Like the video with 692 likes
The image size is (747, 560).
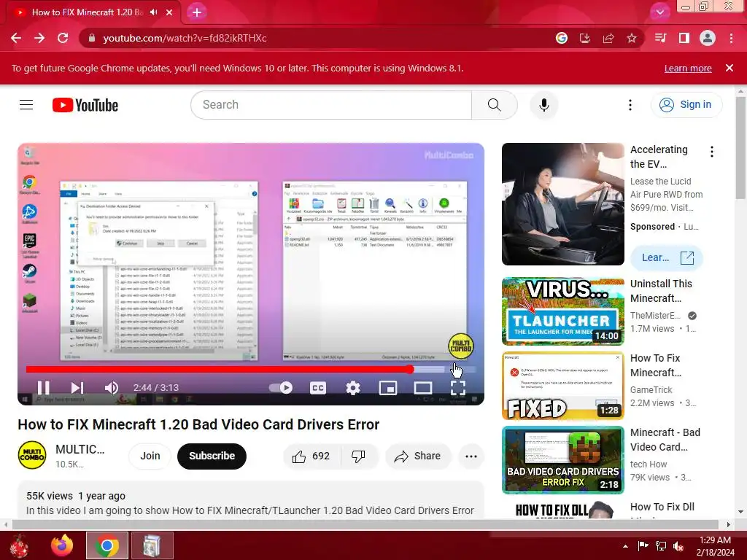[311, 456]
